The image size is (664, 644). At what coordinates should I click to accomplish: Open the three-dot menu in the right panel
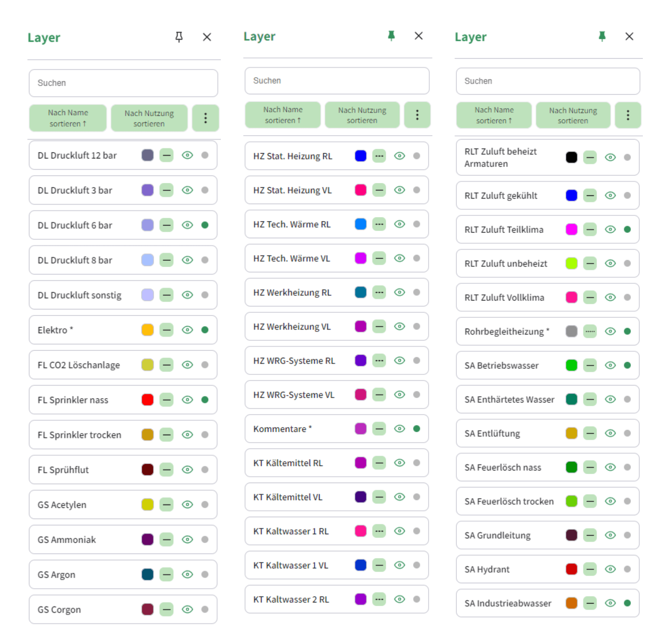[628, 115]
